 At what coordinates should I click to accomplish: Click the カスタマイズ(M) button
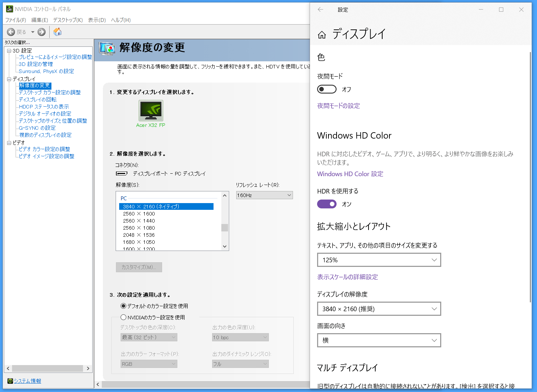(139, 267)
